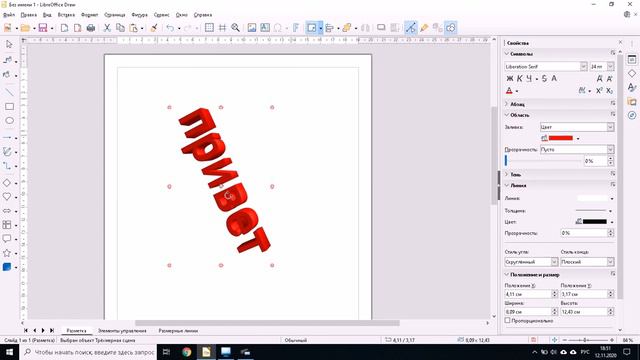
Task: Pick the Line tool in the drawing toolbar
Action: tap(9, 92)
